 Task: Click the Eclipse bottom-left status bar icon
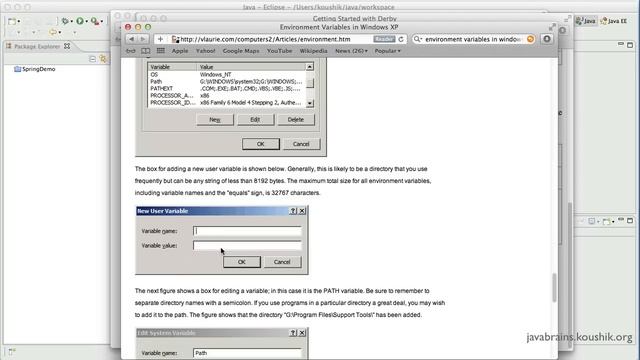pos(11,351)
